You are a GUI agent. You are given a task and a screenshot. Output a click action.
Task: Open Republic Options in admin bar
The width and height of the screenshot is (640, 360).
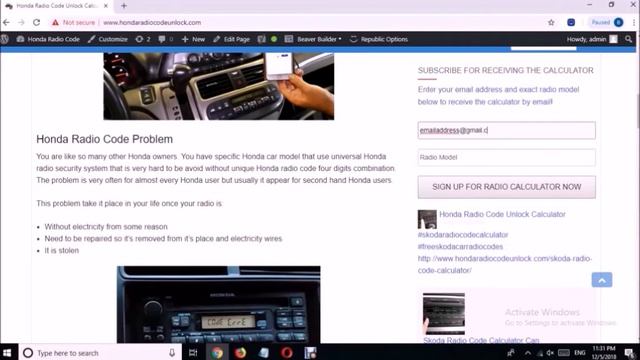[x=379, y=39]
